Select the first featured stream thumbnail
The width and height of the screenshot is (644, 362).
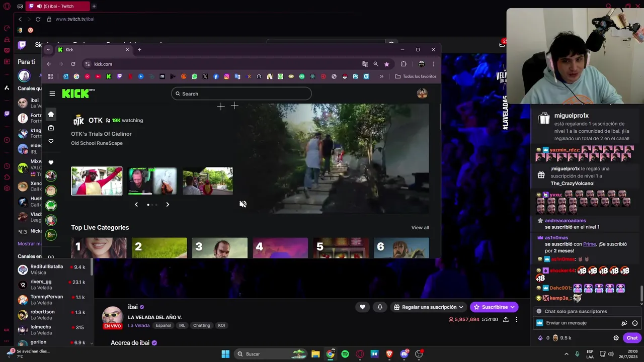click(97, 180)
